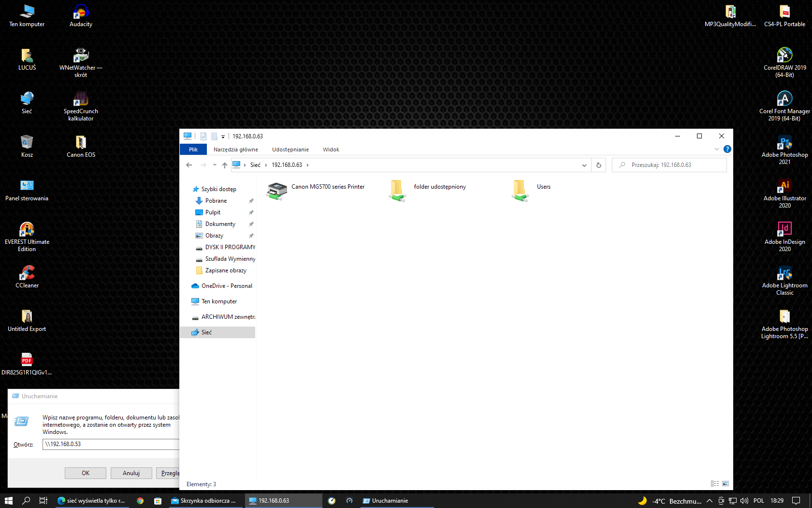This screenshot has width=812, height=508.
Task: Open the Canon MG5700 series Printer item
Action: click(x=316, y=191)
